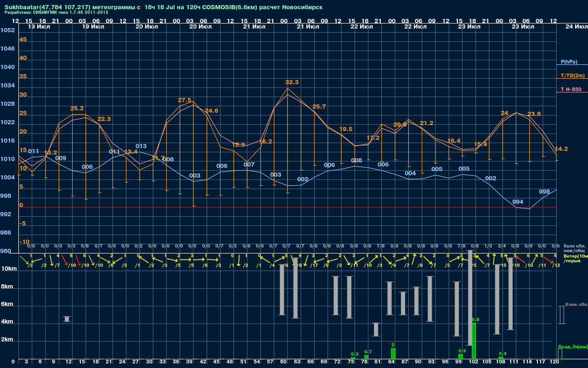Click the 009 pressure label
Image resolution: width=588 pixels, height=368 pixels.
[61, 158]
